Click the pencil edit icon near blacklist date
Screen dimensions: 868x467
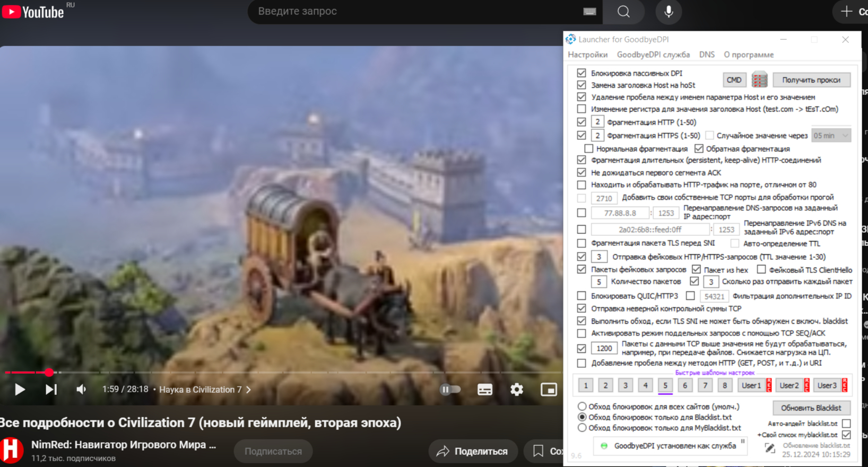click(770, 448)
